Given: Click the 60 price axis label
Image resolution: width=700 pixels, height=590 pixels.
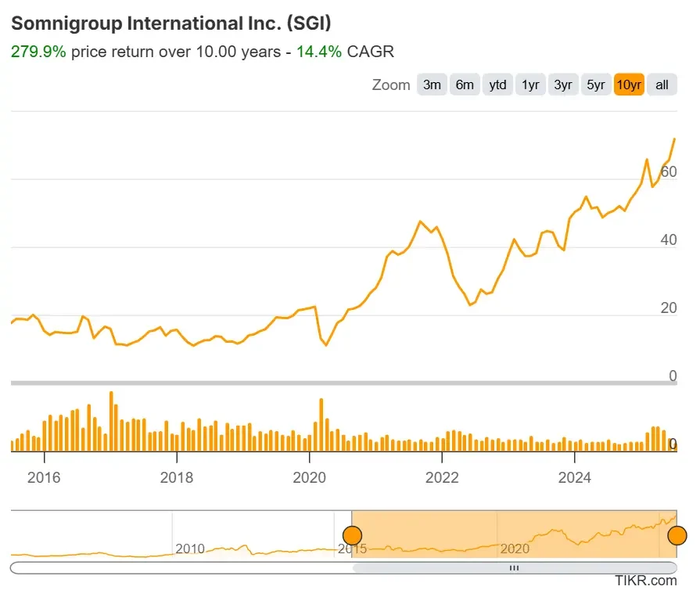Looking at the screenshot, I should pos(669,171).
